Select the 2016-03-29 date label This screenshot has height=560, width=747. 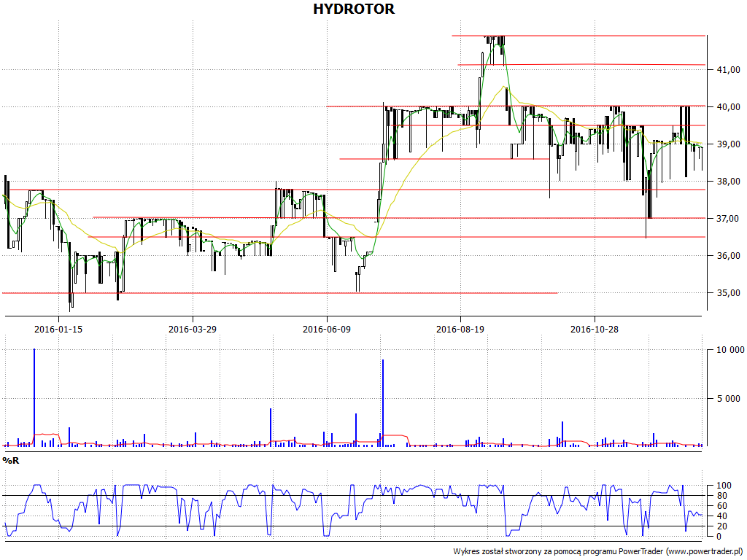(x=193, y=329)
